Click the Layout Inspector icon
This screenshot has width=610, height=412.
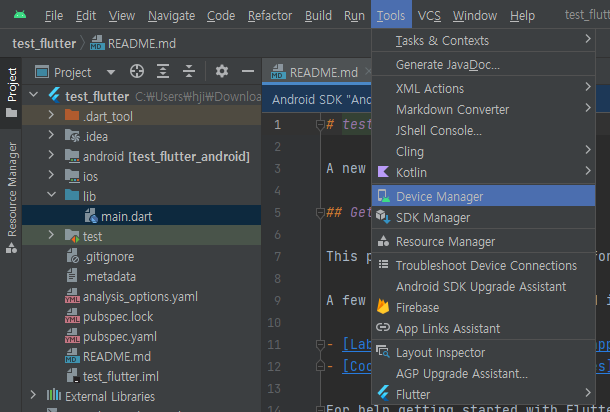click(383, 352)
